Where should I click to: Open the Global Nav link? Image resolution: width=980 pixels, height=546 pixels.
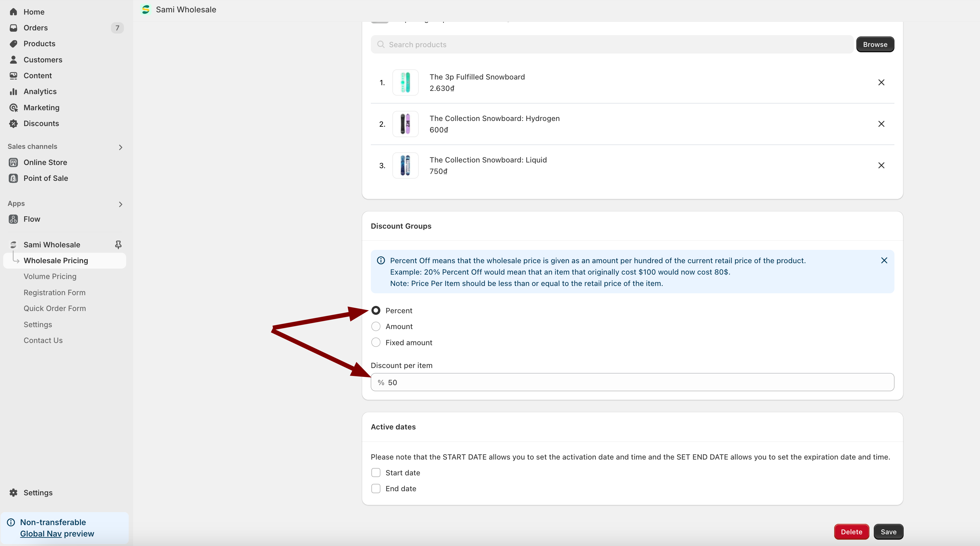coord(41,534)
